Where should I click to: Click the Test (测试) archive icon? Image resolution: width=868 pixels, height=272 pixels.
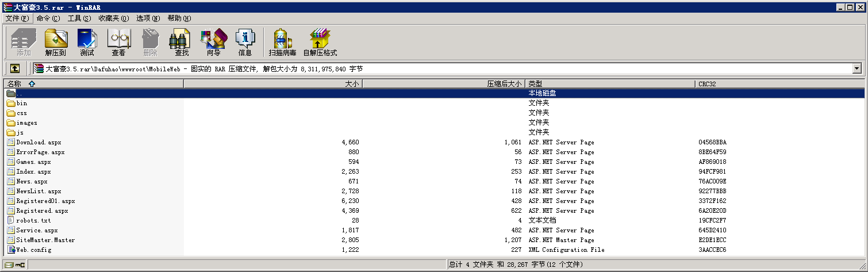[87, 43]
